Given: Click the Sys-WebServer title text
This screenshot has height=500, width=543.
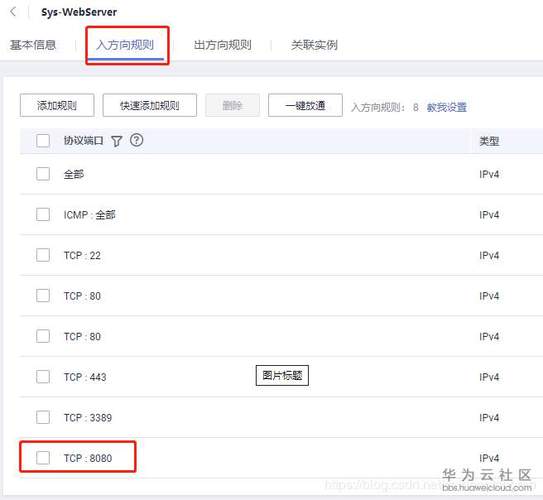Looking at the screenshot, I should coord(79,12).
